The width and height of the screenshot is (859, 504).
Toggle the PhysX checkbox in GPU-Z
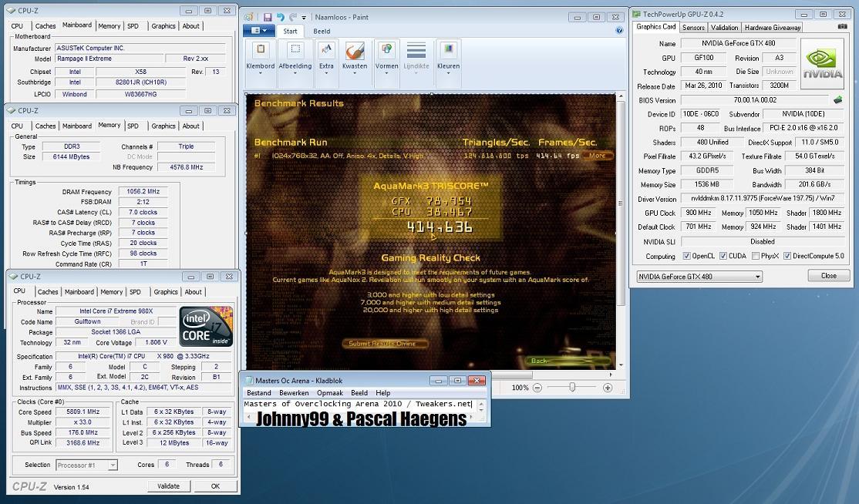756,256
